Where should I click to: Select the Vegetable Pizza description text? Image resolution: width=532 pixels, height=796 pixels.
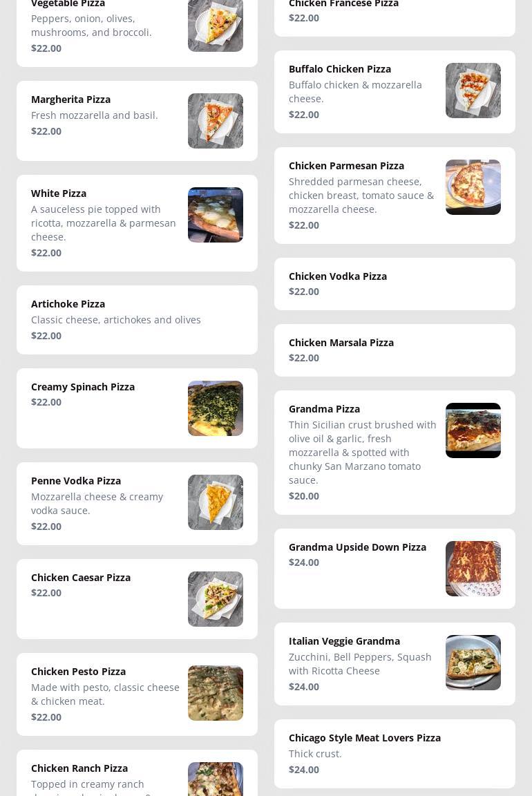click(x=91, y=26)
